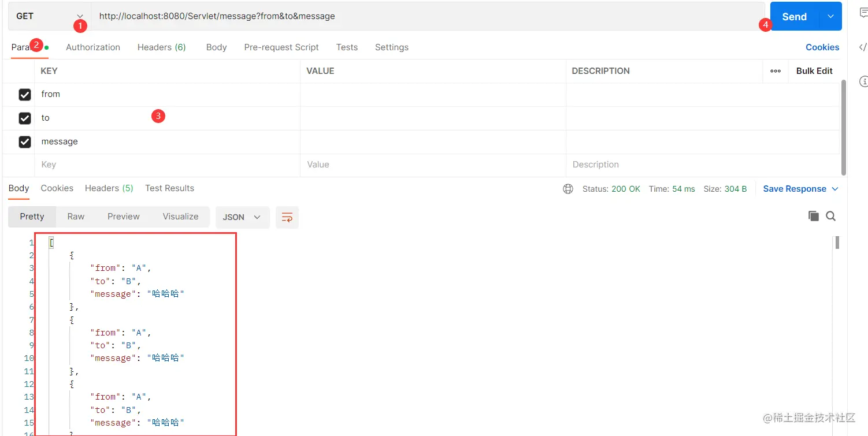Copy the response with copy icon
868x436 pixels.
[814, 216]
